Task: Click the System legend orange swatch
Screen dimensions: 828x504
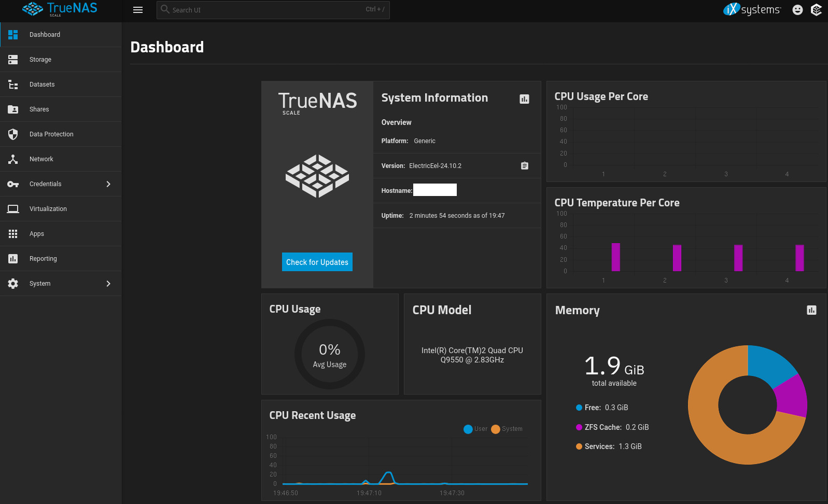Action: click(x=496, y=429)
